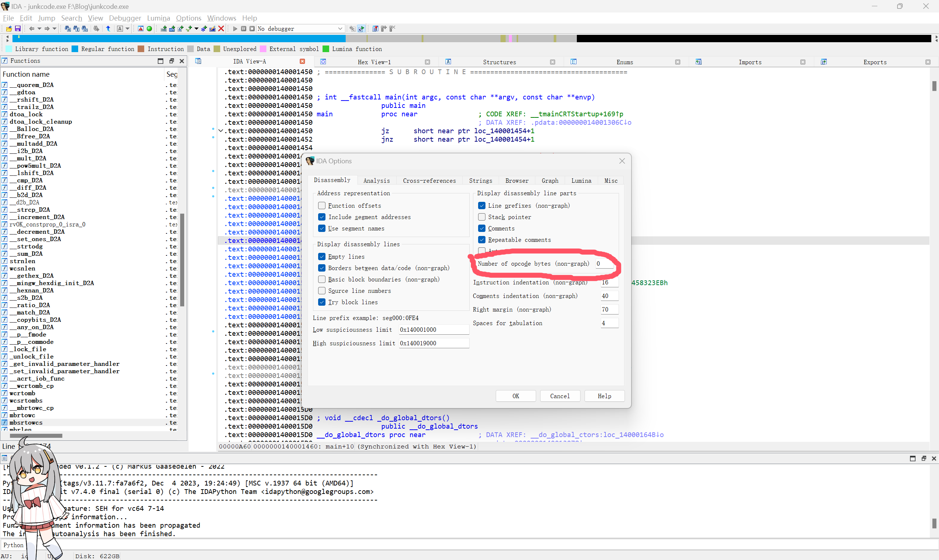The width and height of the screenshot is (939, 560).
Task: Click the Enums tab icon
Action: tap(574, 62)
